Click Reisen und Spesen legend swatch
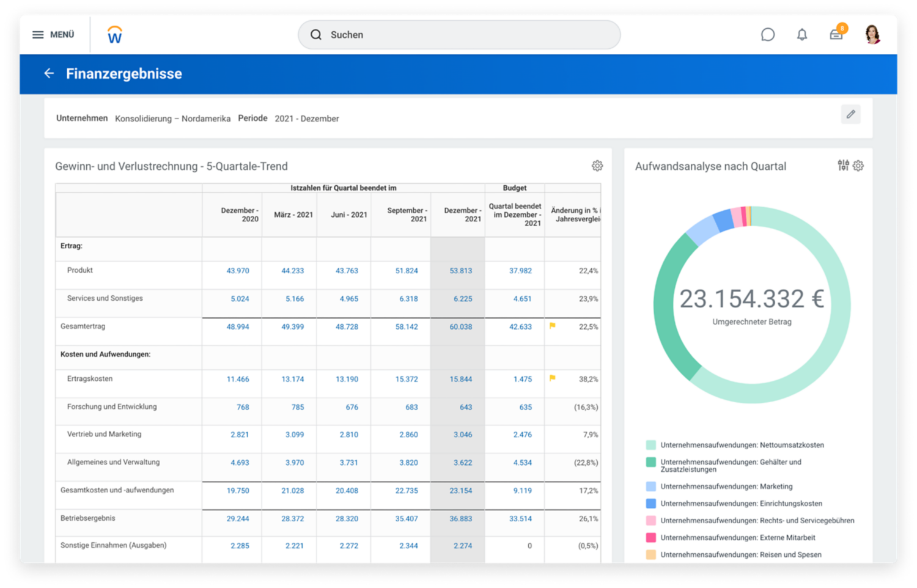 [x=651, y=555]
